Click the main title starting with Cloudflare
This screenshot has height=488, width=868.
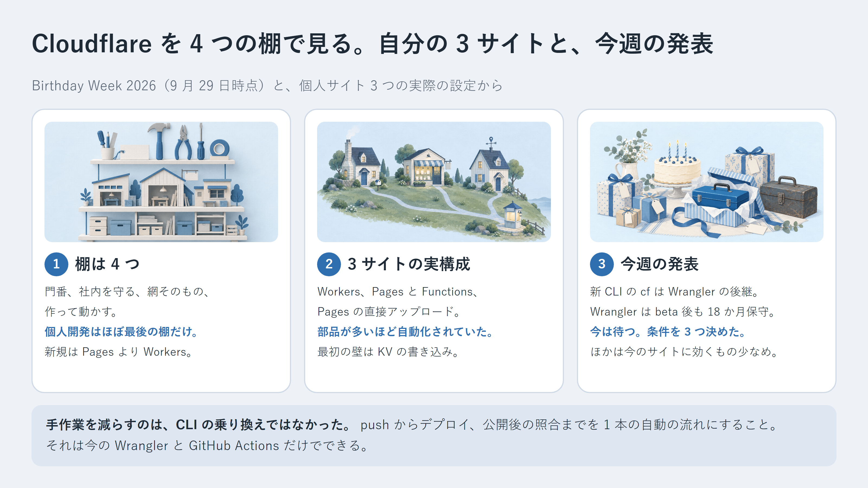pos(372,44)
